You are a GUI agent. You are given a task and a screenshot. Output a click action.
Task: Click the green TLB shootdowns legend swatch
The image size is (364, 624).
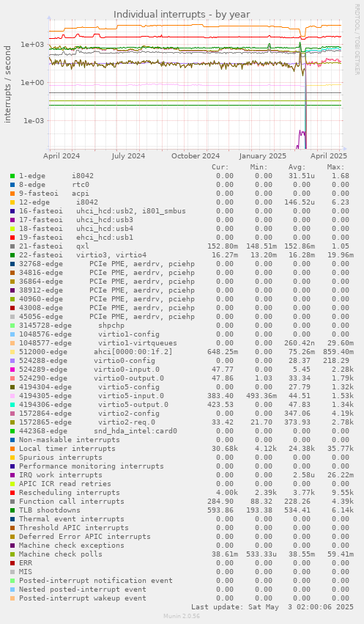[x=12, y=510]
